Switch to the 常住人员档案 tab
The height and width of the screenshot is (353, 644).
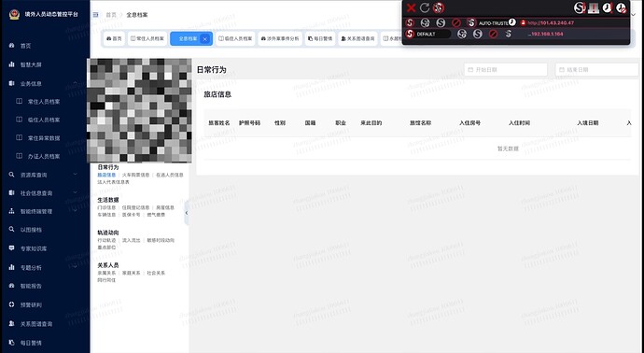[x=147, y=38]
